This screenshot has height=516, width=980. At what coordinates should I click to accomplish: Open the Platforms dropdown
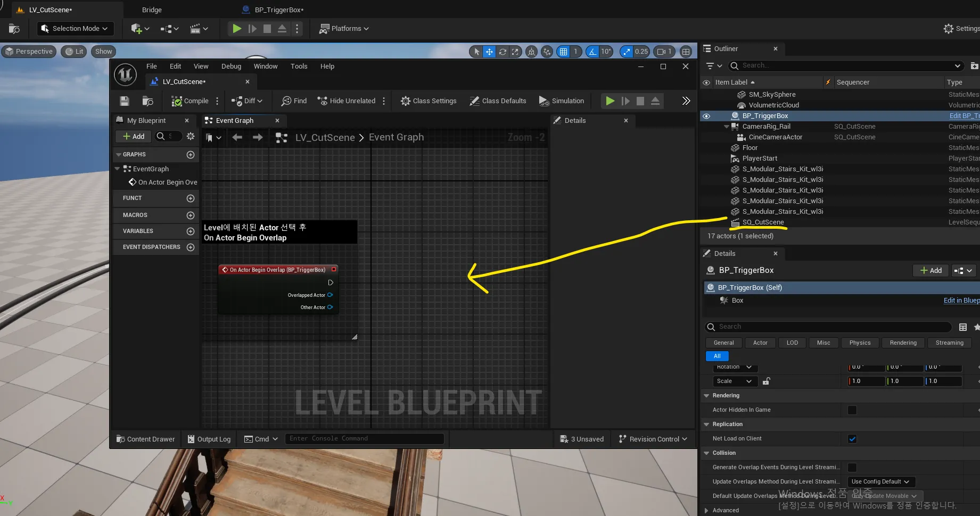[x=343, y=29]
